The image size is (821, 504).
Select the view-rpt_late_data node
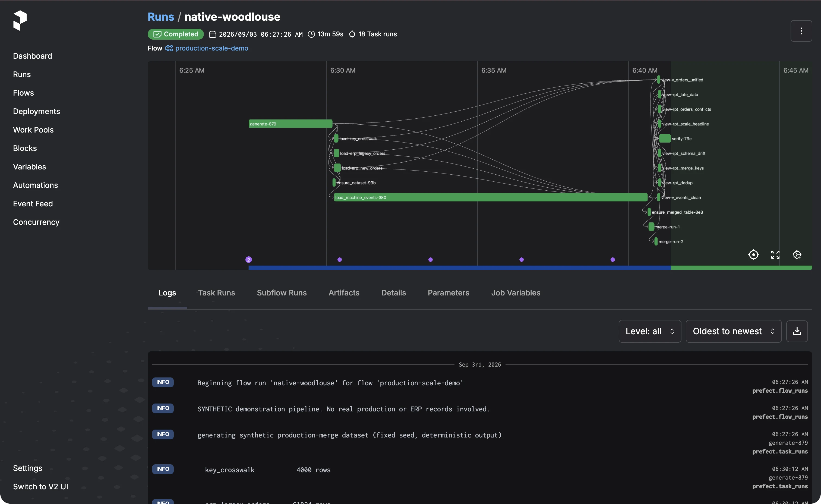click(x=659, y=95)
